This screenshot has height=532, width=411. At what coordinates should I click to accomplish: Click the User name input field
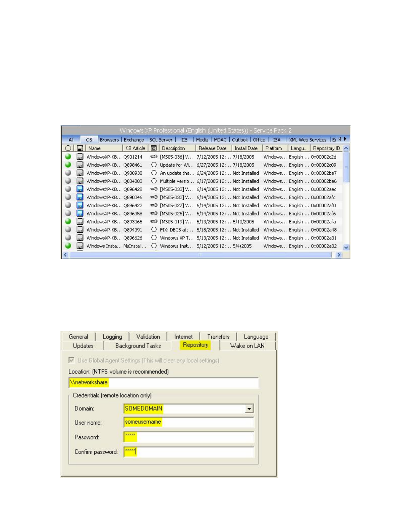(x=189, y=422)
